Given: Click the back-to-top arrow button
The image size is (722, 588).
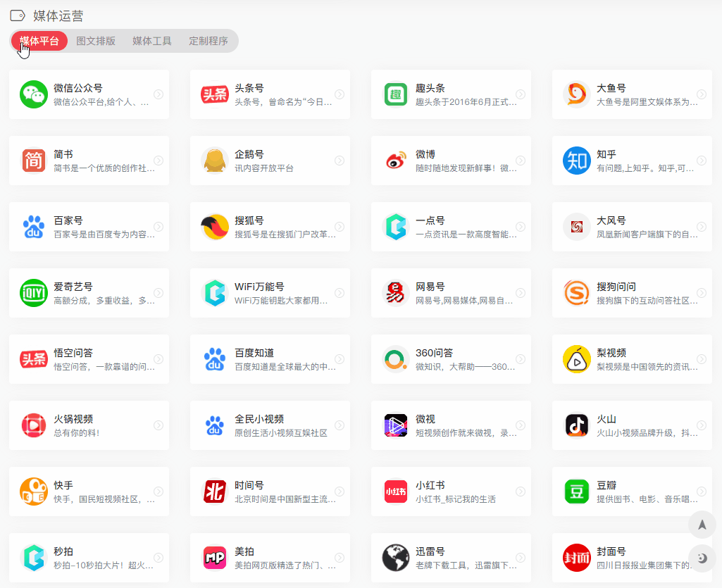Looking at the screenshot, I should [x=702, y=525].
